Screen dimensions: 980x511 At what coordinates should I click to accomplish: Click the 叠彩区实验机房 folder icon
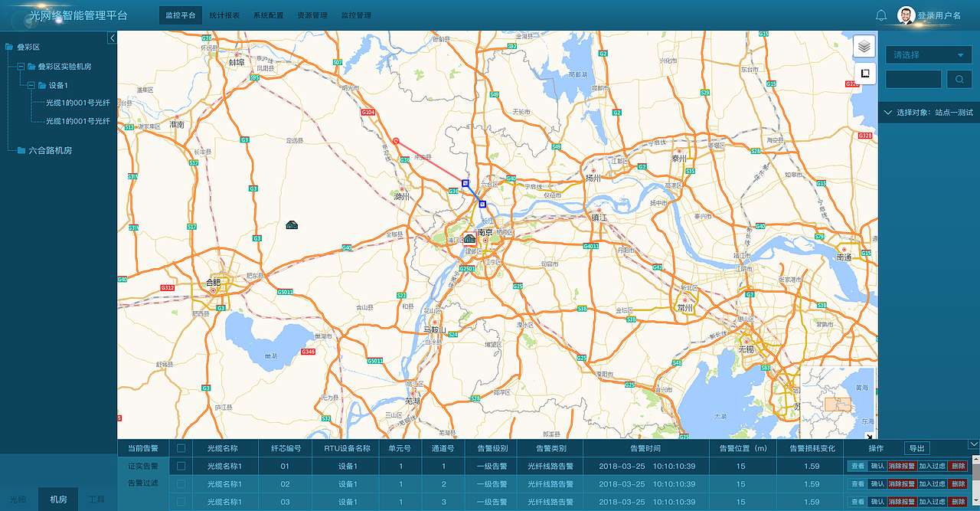[31, 67]
